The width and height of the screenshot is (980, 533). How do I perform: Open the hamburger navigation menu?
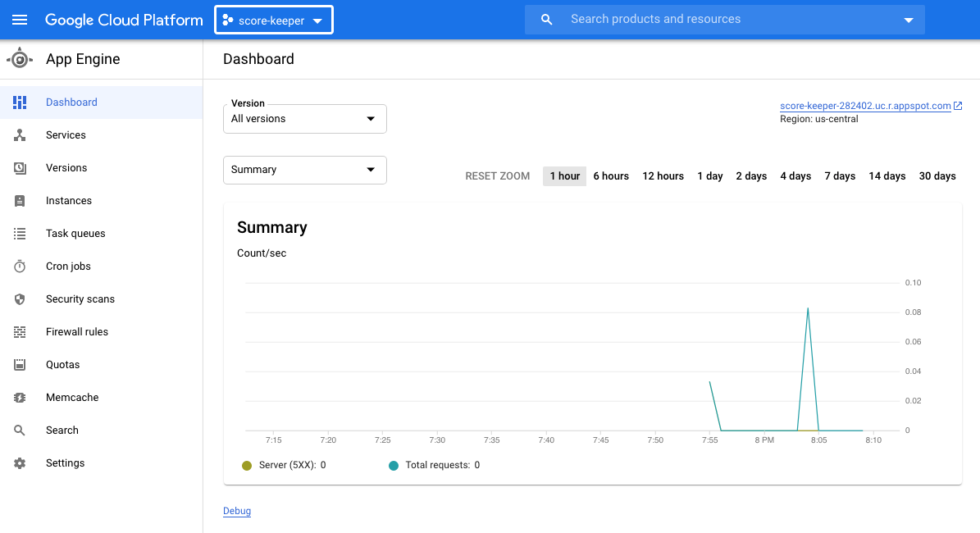pos(20,20)
